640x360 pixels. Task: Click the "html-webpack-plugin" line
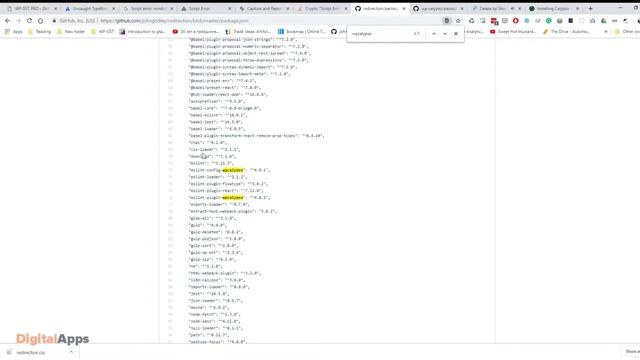tap(224, 273)
